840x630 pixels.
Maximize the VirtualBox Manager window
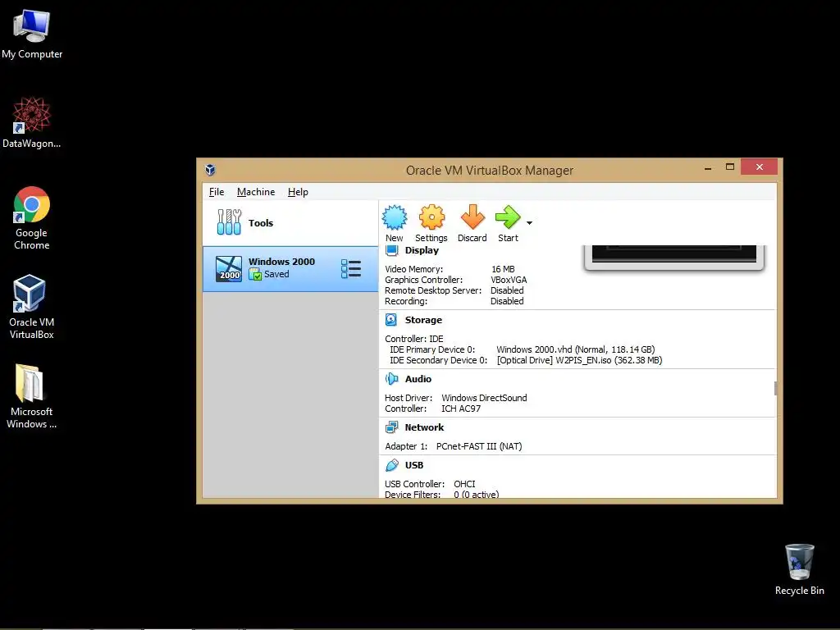point(729,167)
